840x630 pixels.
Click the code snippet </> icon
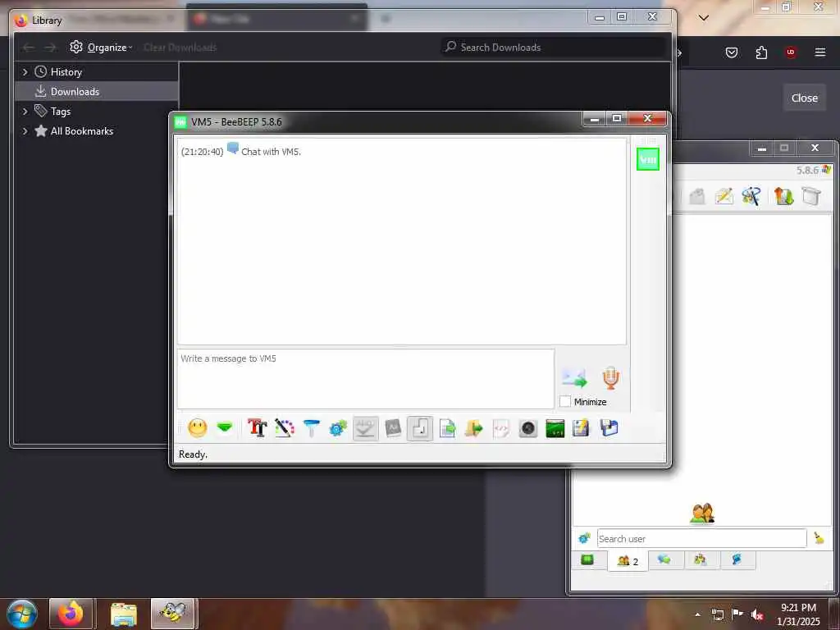[x=501, y=428]
